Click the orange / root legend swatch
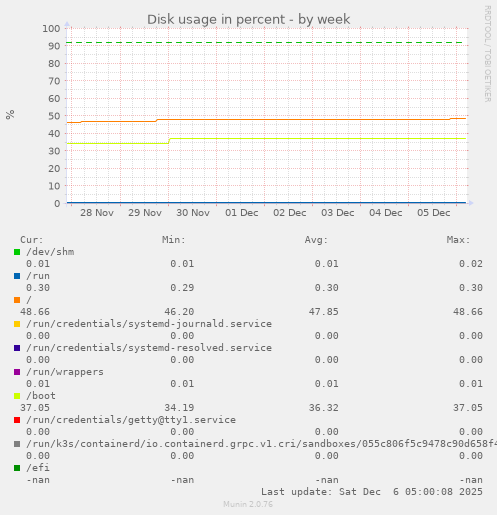 [x=17, y=300]
